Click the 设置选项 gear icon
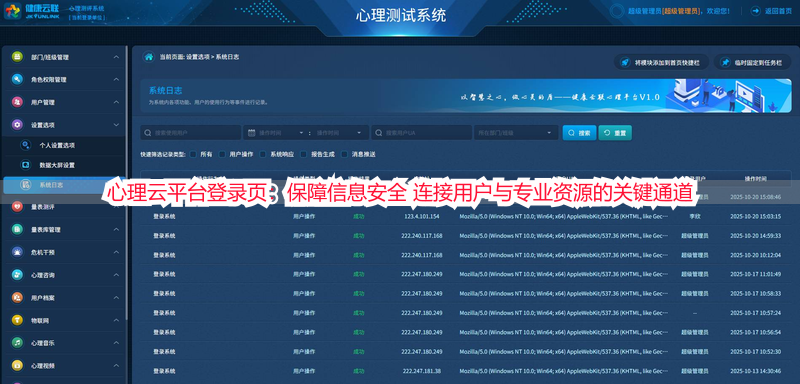800x384 pixels. tap(17, 124)
